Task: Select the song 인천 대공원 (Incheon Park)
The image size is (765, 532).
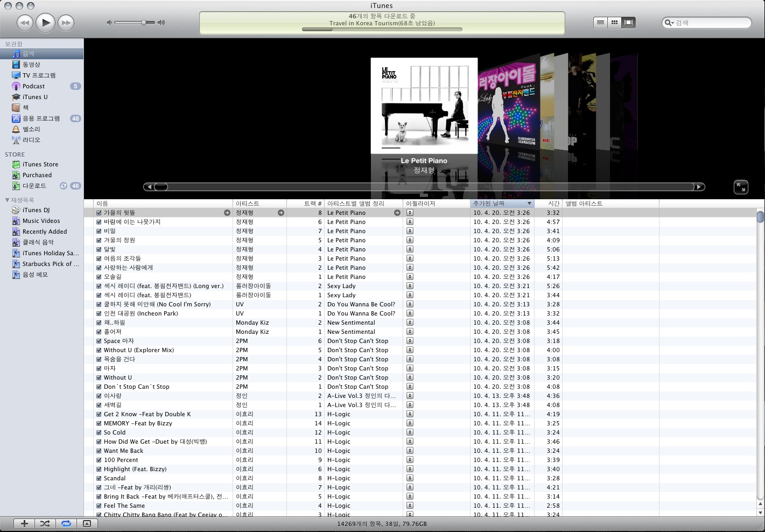Action: click(x=141, y=313)
